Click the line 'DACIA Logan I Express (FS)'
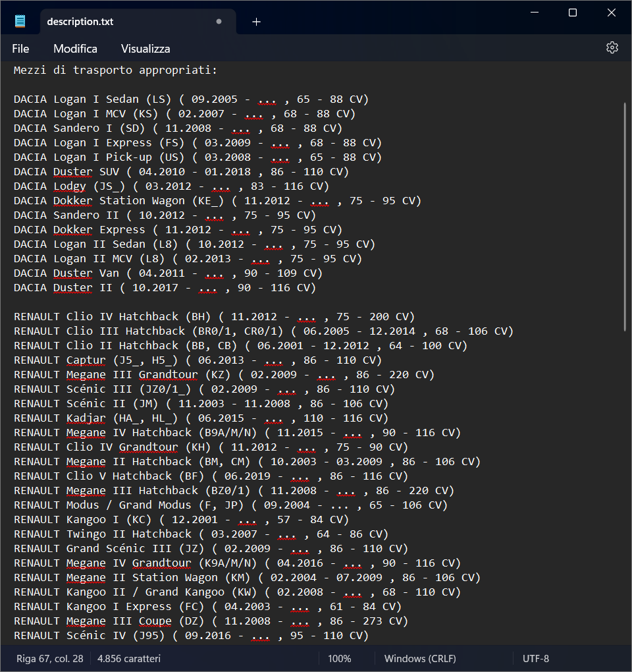Viewport: 632px width, 672px height. (x=197, y=143)
